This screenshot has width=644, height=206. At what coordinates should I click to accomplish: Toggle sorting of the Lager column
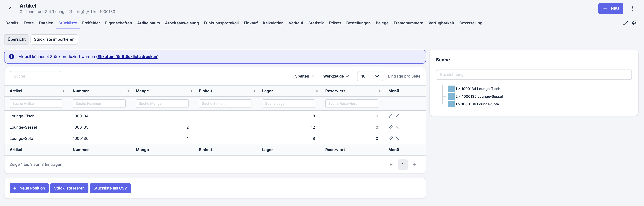(x=317, y=91)
